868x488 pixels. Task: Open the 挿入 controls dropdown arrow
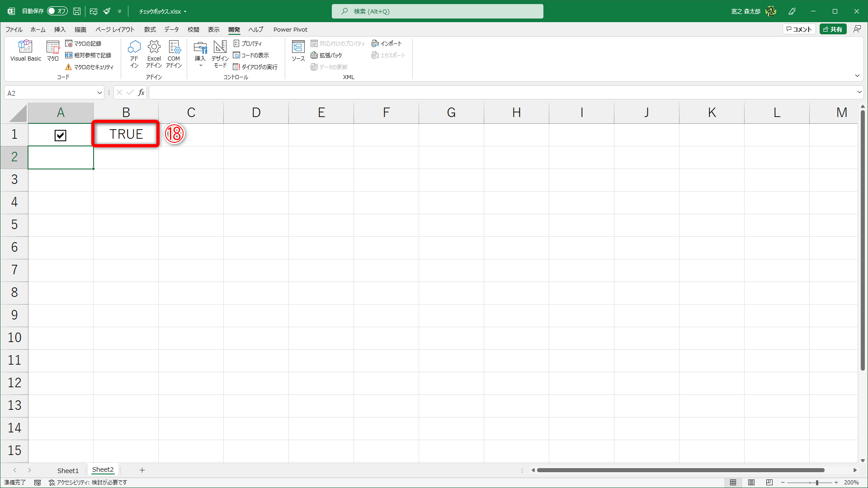200,66
